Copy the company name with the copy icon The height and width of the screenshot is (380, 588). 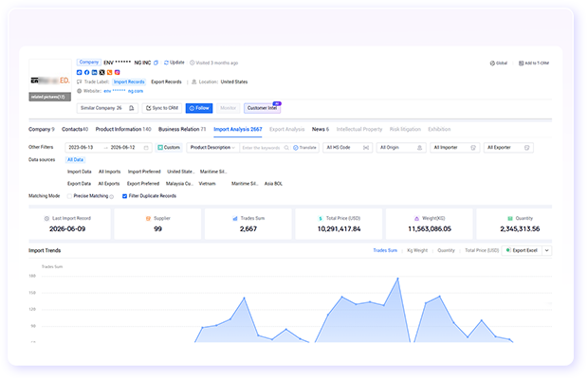coord(156,63)
